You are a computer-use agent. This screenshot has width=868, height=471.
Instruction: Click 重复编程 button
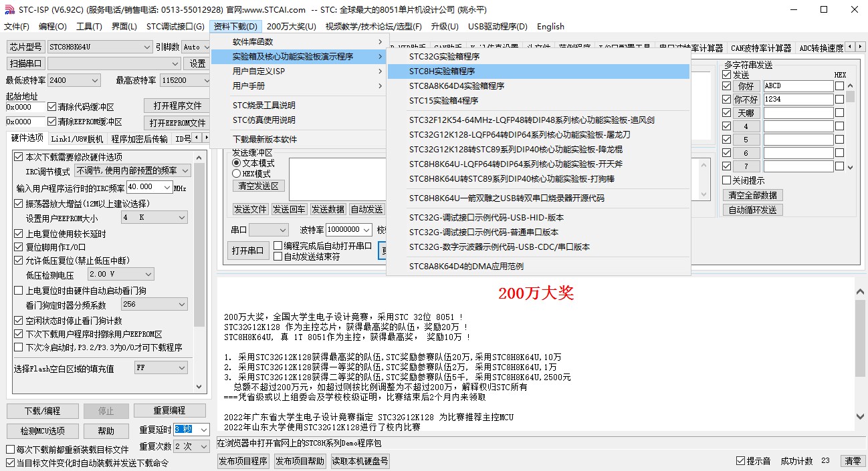(169, 411)
